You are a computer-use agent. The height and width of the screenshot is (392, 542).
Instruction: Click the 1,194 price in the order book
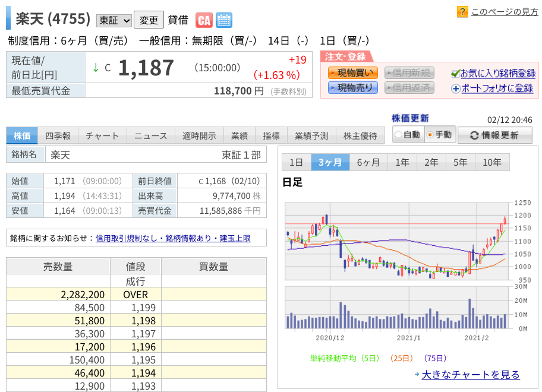(x=143, y=373)
